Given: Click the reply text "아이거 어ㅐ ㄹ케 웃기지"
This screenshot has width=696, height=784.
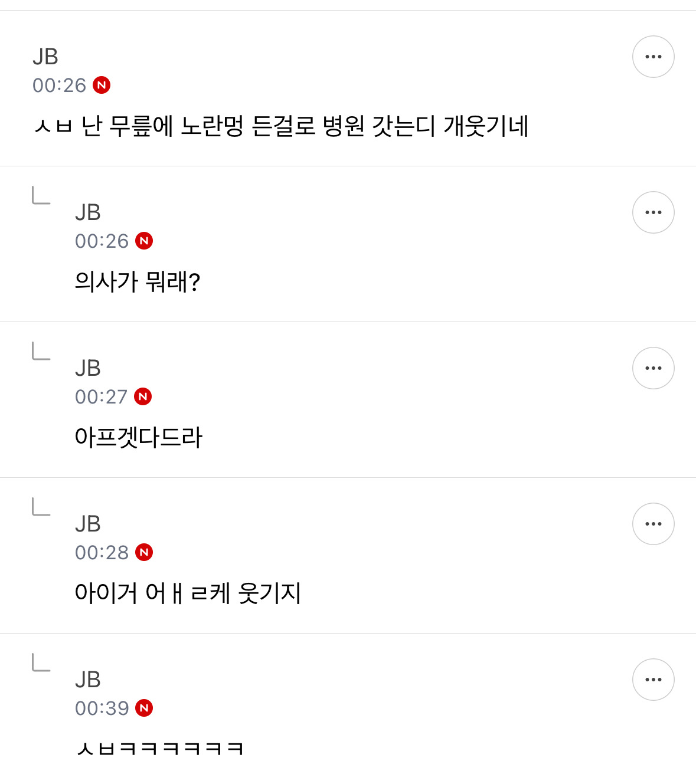Looking at the screenshot, I should point(188,593).
